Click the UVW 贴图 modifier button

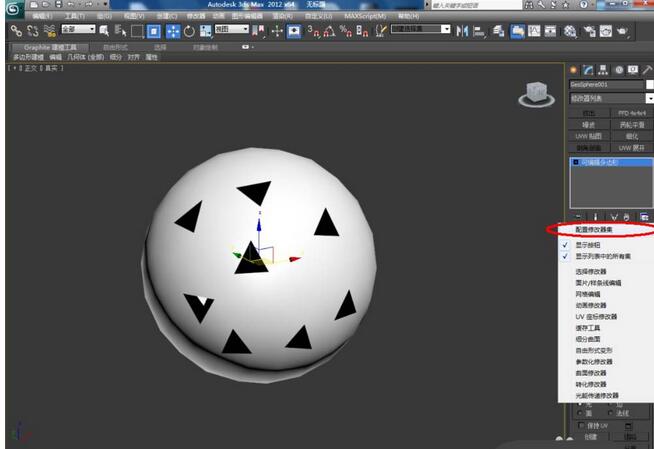point(589,136)
